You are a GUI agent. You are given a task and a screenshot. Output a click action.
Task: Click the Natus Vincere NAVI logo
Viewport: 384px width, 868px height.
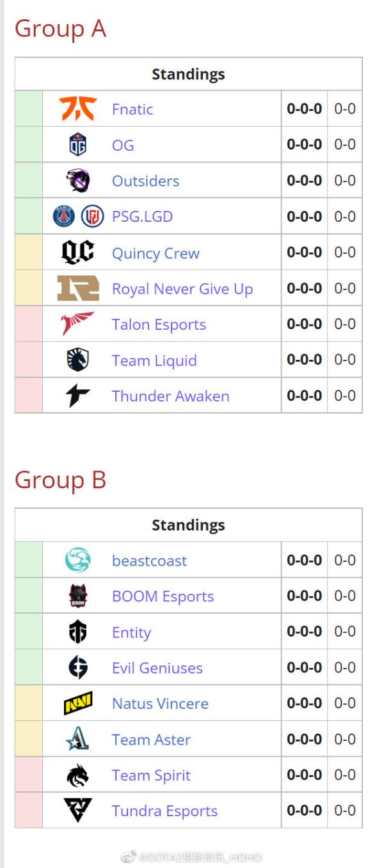coord(78,703)
